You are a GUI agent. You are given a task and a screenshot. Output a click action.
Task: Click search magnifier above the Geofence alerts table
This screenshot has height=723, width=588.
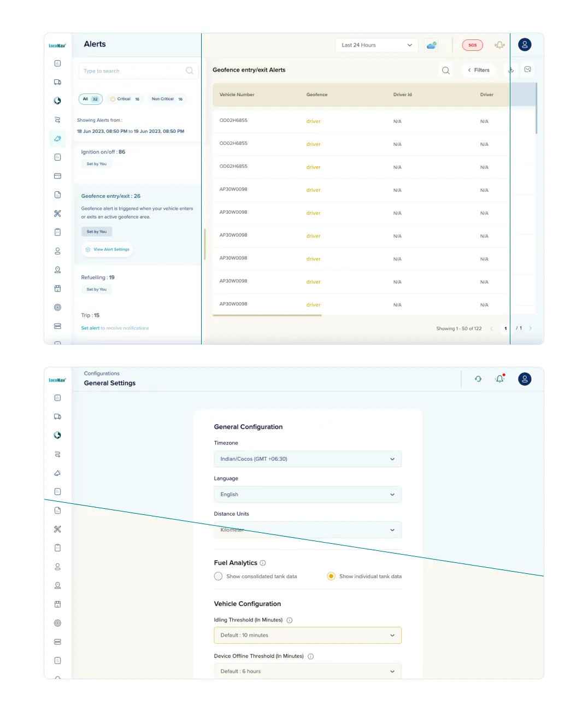tap(446, 70)
